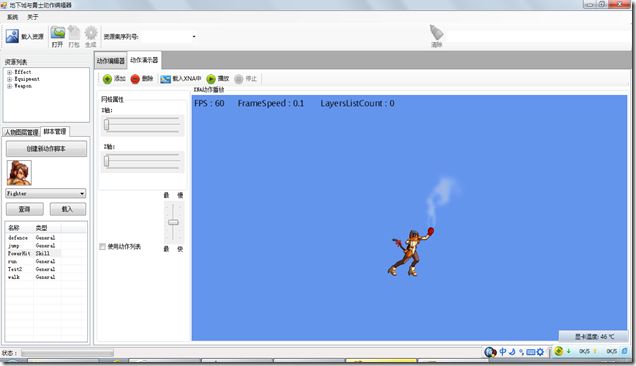Viewport: 636px width, 366px height.
Task: Open the 关于 menu
Action: pos(32,17)
